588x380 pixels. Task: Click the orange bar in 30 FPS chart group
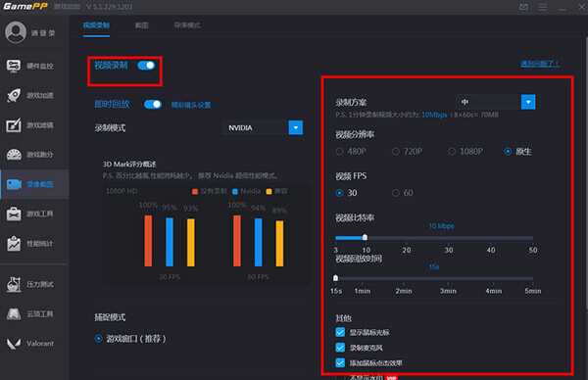(x=191, y=243)
